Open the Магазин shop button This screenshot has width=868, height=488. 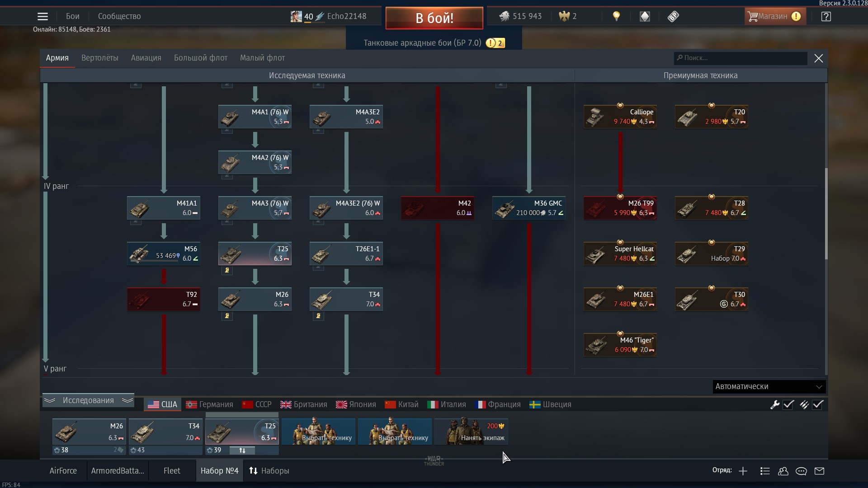coord(775,17)
